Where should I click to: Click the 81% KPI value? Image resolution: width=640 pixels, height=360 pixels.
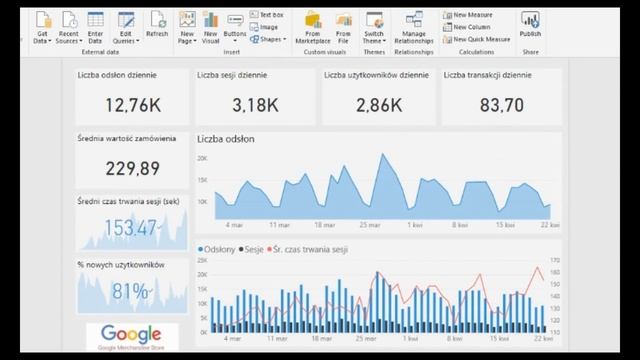coord(130,291)
